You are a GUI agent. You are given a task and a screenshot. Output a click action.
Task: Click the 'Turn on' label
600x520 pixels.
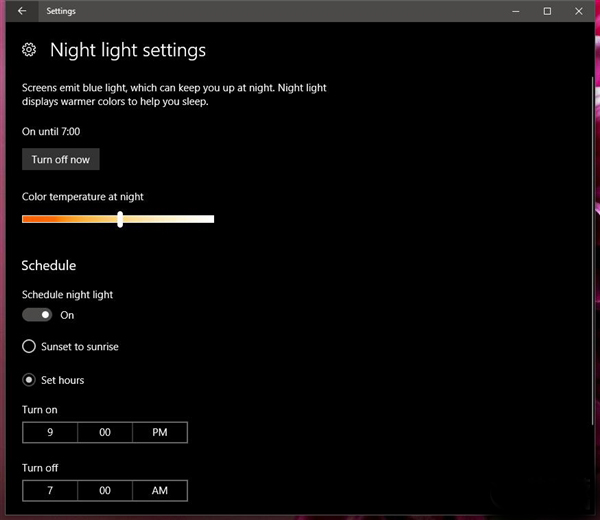click(x=40, y=410)
